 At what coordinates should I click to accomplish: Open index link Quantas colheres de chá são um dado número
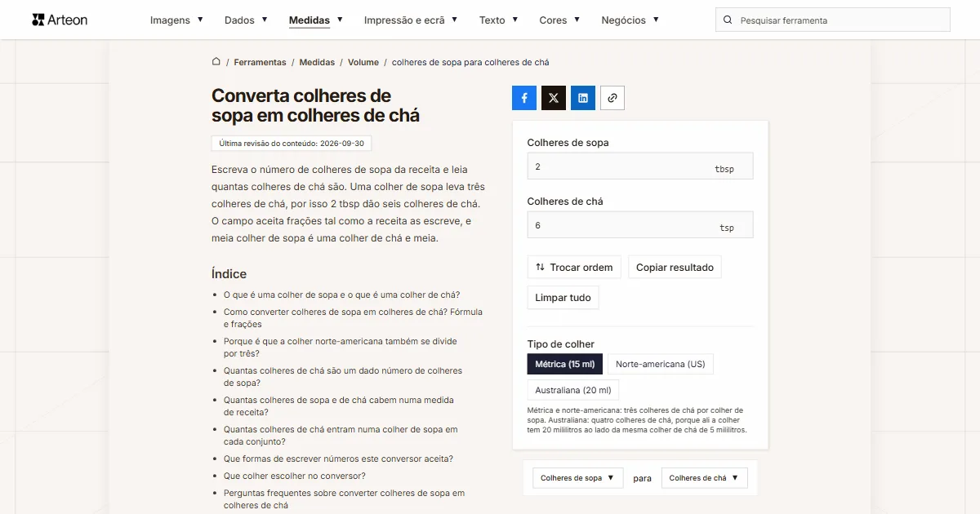(343, 377)
